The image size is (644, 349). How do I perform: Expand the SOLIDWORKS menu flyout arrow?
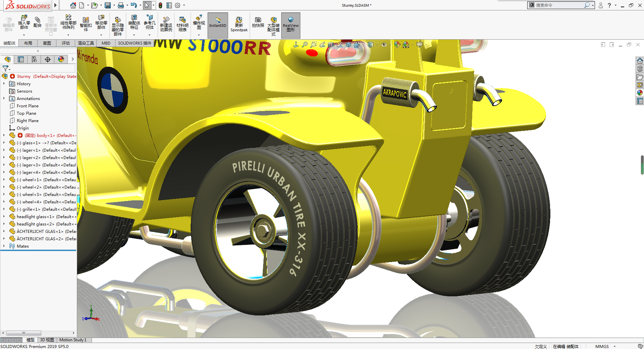click(x=56, y=5)
